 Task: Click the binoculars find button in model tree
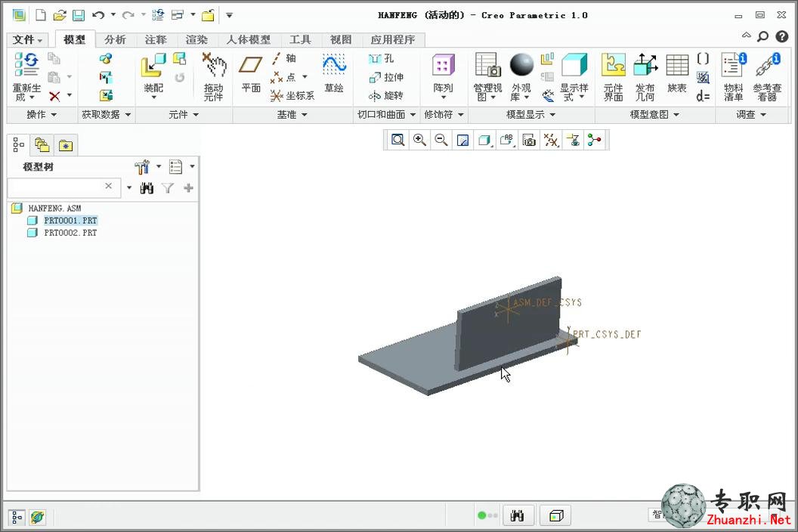(147, 188)
